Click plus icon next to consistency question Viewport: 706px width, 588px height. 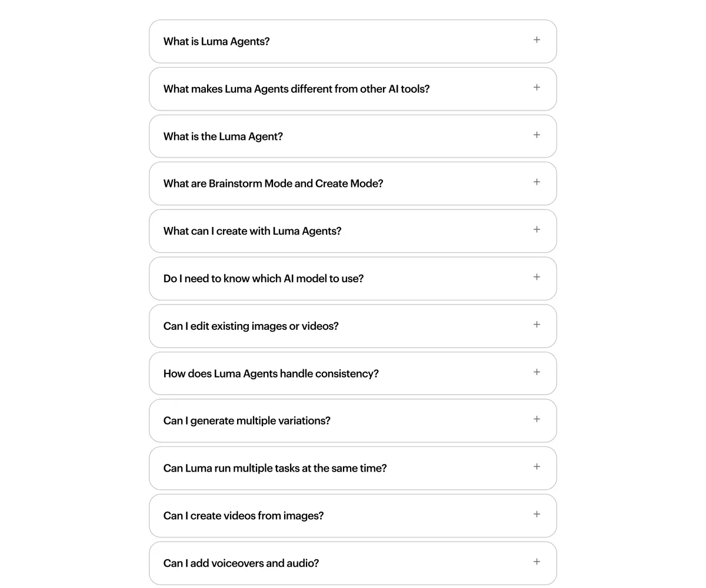[x=537, y=372]
